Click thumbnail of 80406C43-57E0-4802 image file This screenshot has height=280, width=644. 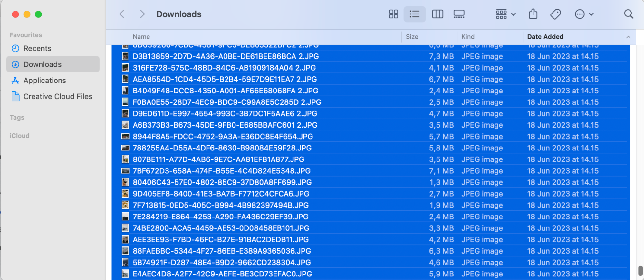(125, 182)
